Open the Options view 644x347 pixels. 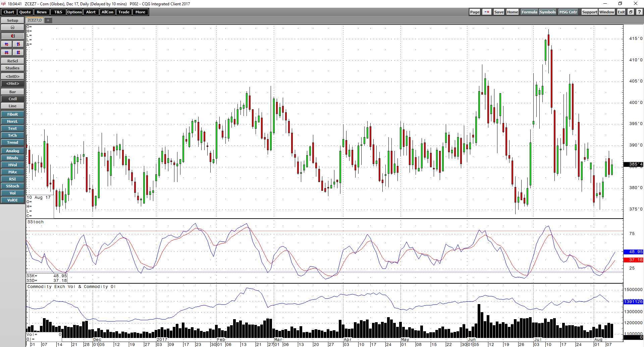pyautogui.click(x=74, y=12)
